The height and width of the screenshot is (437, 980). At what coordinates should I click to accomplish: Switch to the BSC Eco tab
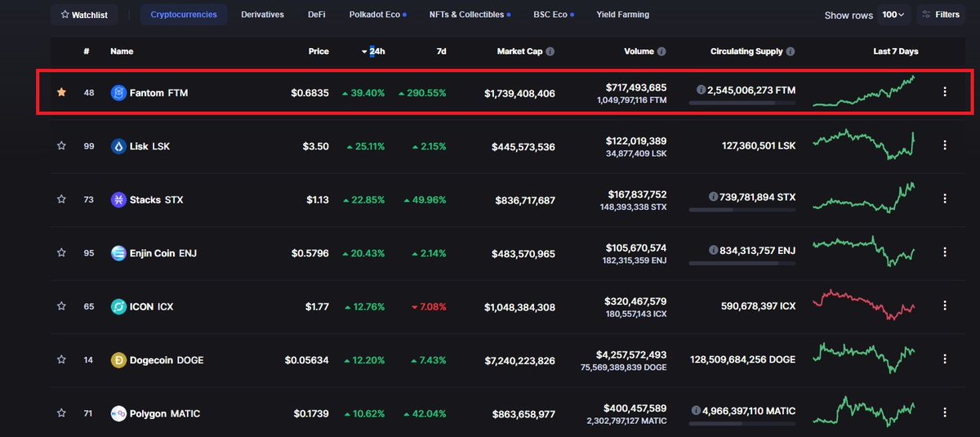pyautogui.click(x=555, y=15)
